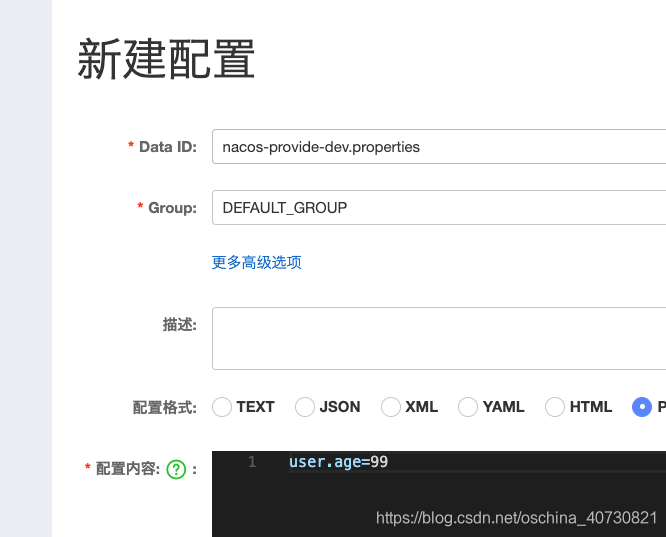Image resolution: width=666 pixels, height=537 pixels.
Task: Click the user.age=99 code line
Action: pos(339,462)
